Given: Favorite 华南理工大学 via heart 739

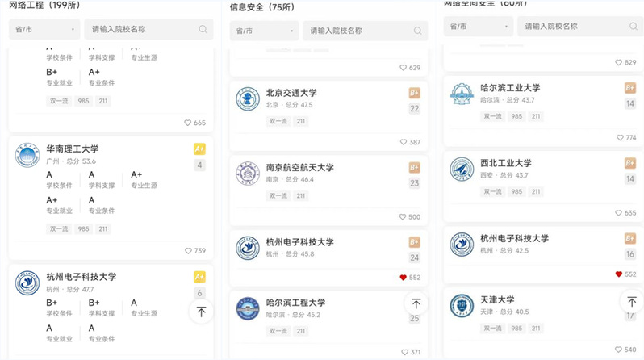Looking at the screenshot, I should [188, 251].
